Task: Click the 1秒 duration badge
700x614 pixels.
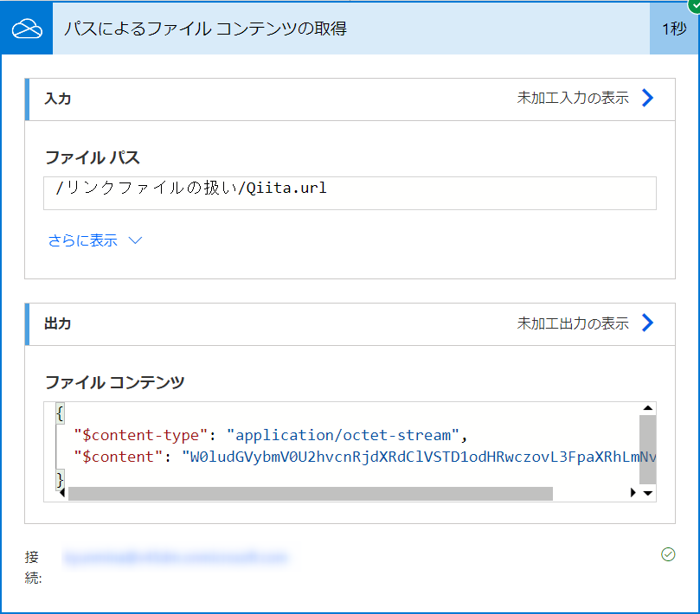Action: click(x=674, y=29)
